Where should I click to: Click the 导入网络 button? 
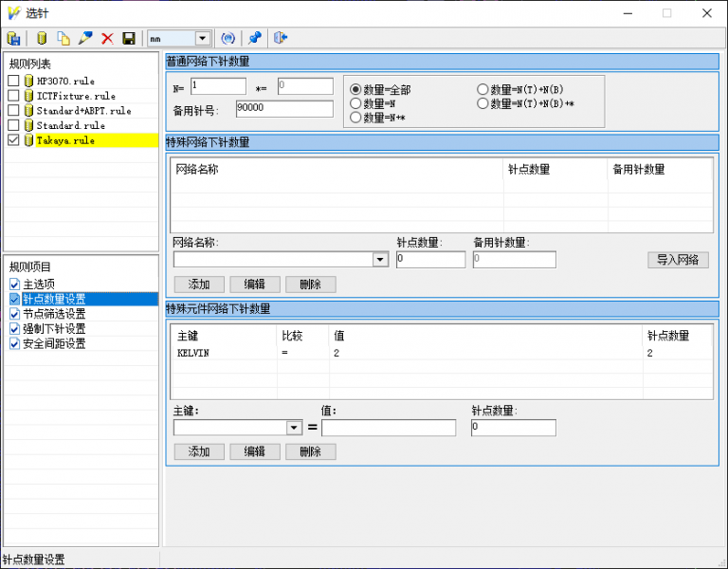(678, 260)
